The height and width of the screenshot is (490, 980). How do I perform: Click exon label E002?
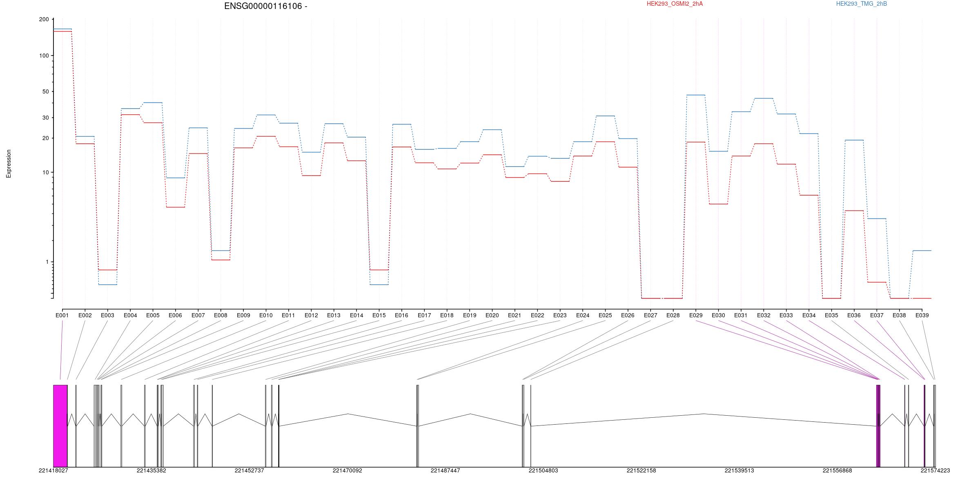(85, 315)
